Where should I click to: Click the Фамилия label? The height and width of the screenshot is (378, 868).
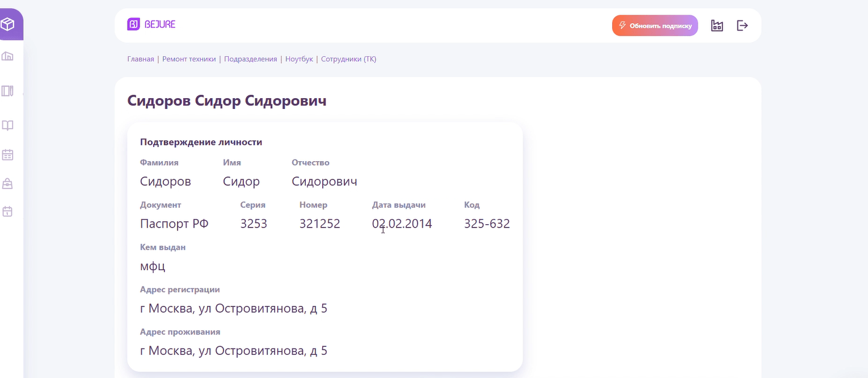click(x=159, y=162)
